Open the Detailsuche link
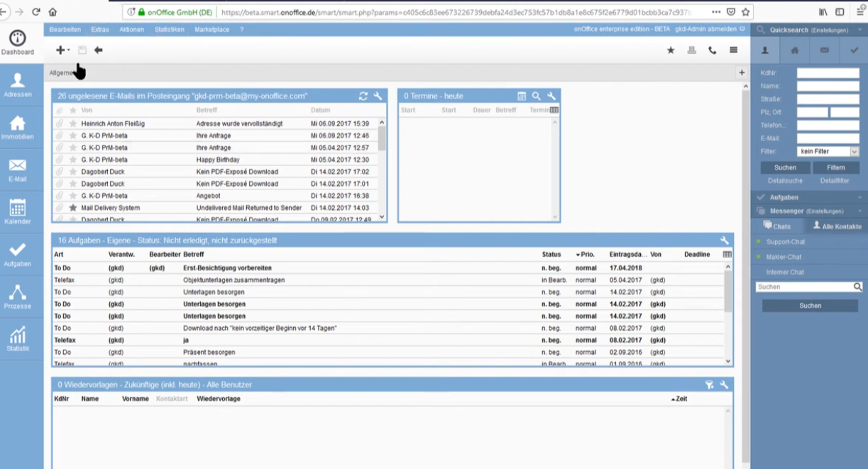 click(x=785, y=181)
